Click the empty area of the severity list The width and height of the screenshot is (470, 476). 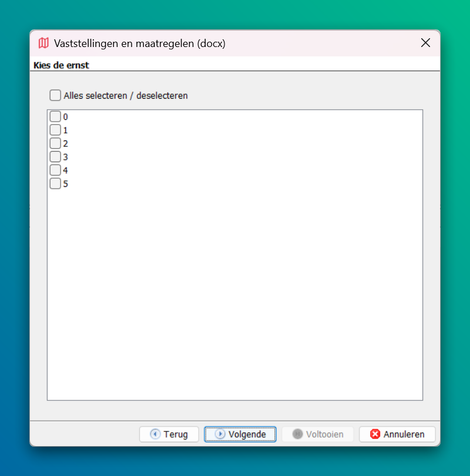pyautogui.click(x=235, y=294)
